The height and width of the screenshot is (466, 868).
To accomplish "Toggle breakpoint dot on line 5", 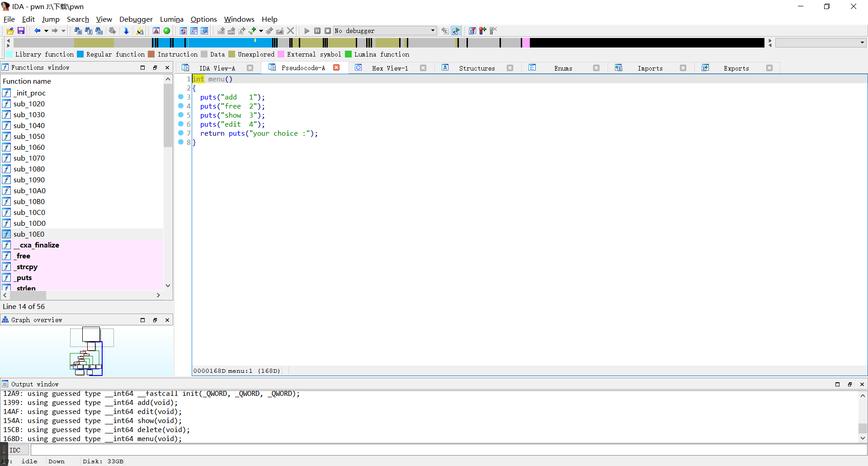I will click(x=181, y=115).
